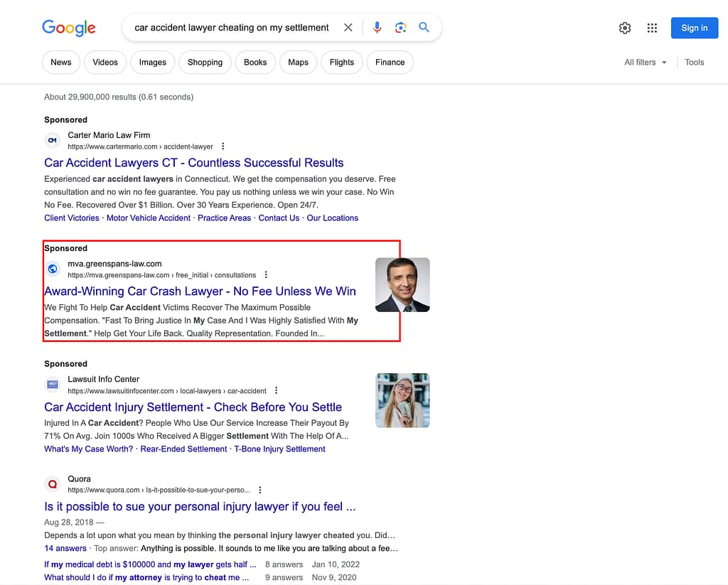Open the Google apps grid
728x585 pixels.
[652, 28]
